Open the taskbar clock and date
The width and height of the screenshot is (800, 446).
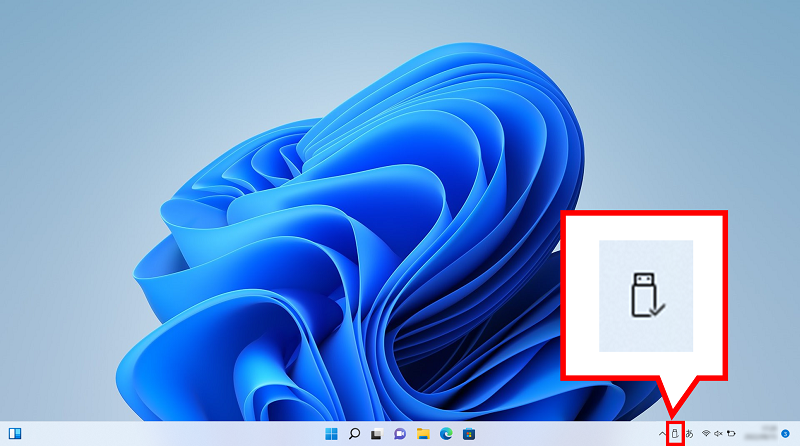(x=760, y=434)
